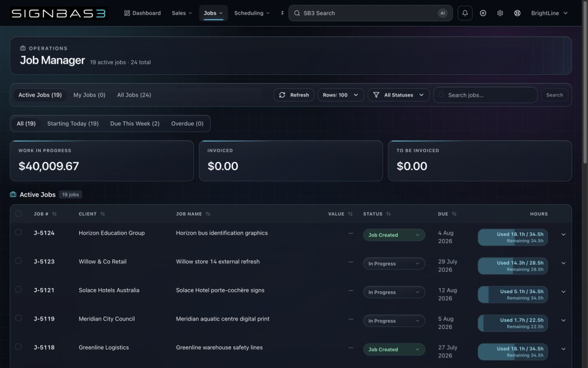Filter by Overdue (0)
The image size is (588, 368).
point(187,123)
